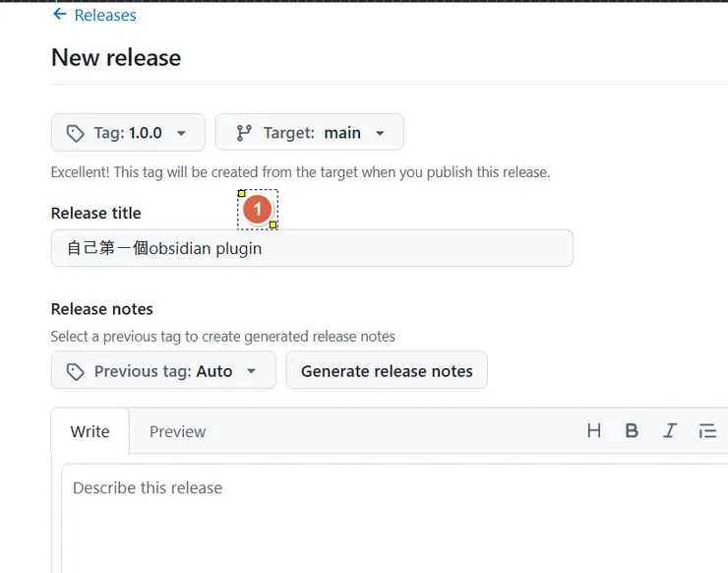The height and width of the screenshot is (573, 728).
Task: Open the Releases link
Action: tap(105, 16)
